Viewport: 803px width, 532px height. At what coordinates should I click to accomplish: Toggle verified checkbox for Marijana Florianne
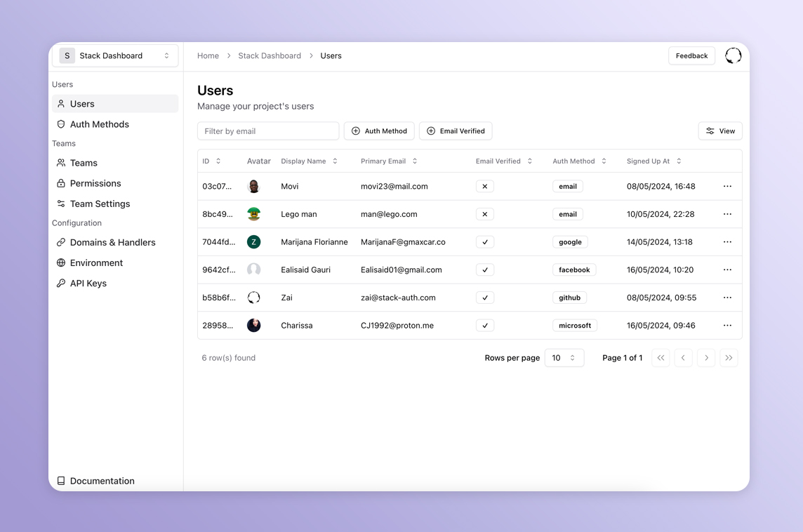pyautogui.click(x=485, y=242)
